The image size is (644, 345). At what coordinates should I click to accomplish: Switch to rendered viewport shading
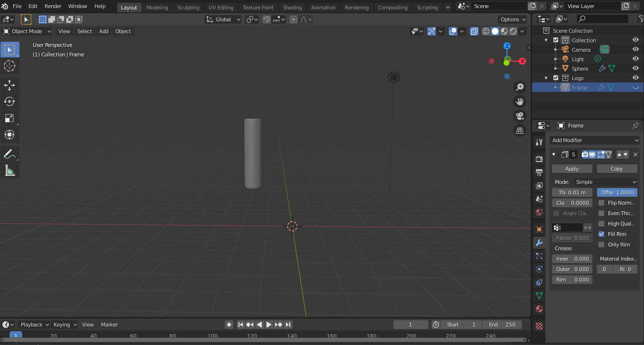tap(513, 31)
